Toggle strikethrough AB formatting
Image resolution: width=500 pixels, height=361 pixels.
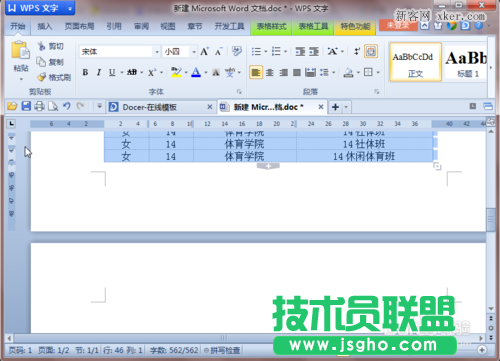(x=132, y=72)
